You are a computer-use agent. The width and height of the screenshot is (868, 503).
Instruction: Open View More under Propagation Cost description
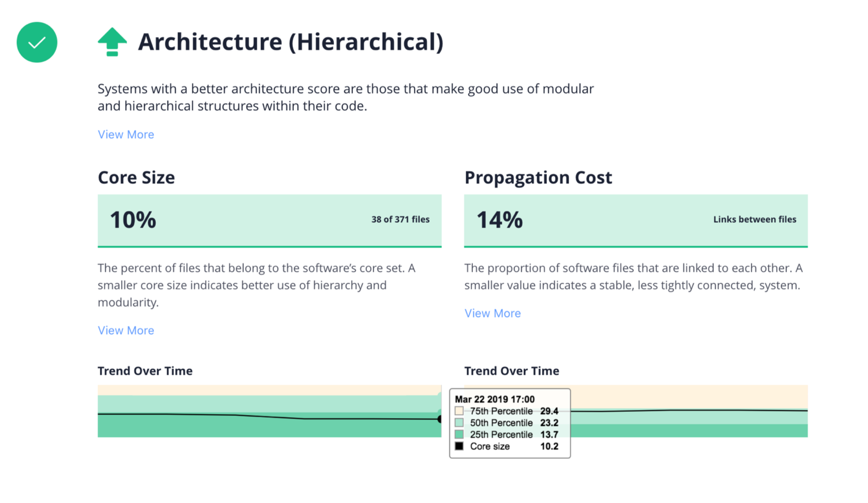(x=492, y=313)
